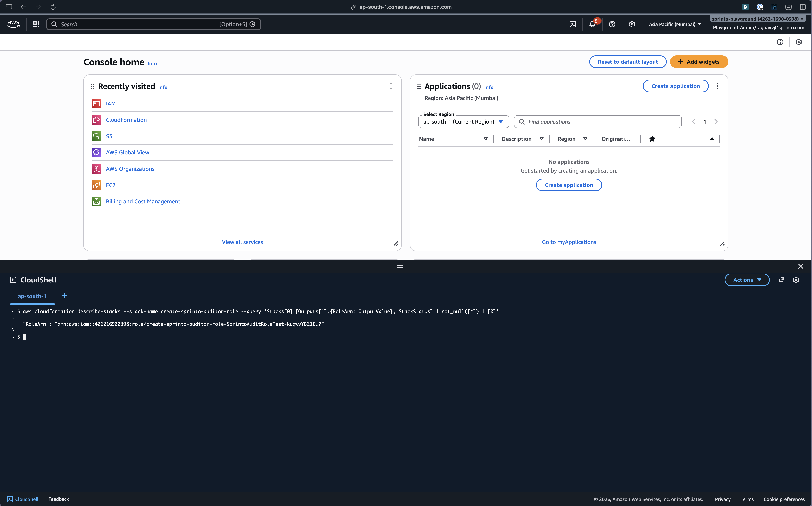Expand the Asia Pacific (Mumbai) region dropdown

tap(674, 24)
